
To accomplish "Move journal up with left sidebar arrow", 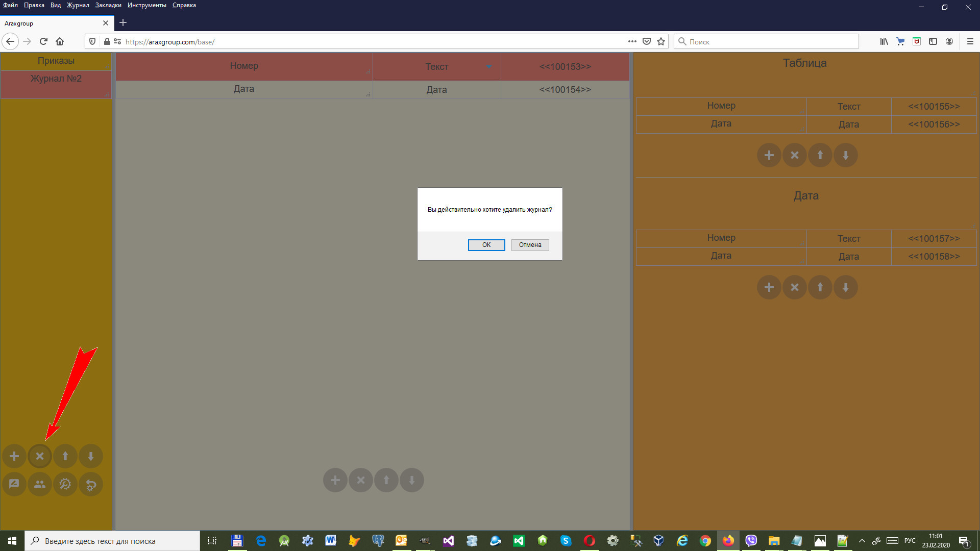I will coord(65,456).
